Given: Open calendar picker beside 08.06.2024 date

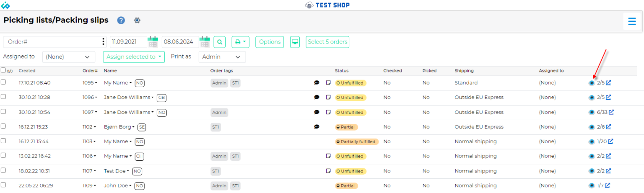Looking at the screenshot, I should coord(205,41).
